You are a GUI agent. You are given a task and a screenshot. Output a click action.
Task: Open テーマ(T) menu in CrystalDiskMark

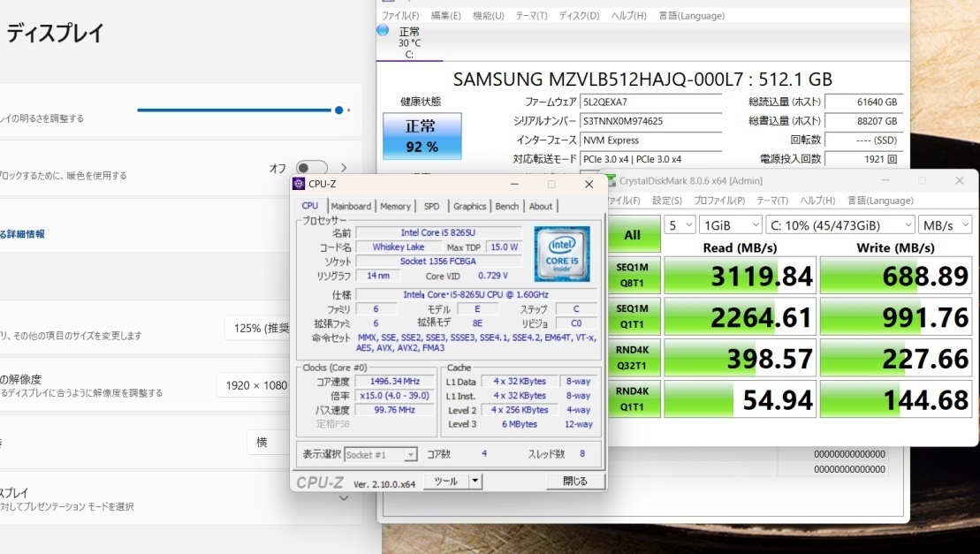click(x=772, y=201)
